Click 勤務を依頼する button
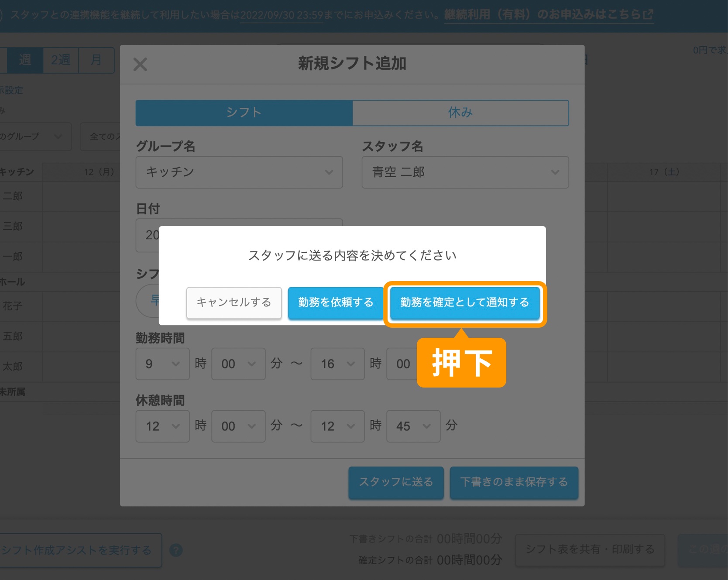This screenshot has height=580, width=728. click(x=335, y=302)
